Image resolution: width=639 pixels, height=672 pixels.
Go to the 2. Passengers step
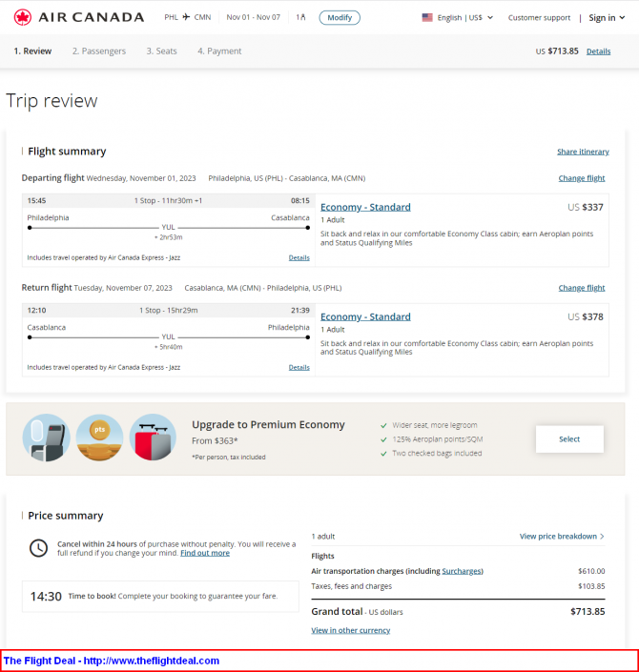pyautogui.click(x=99, y=51)
